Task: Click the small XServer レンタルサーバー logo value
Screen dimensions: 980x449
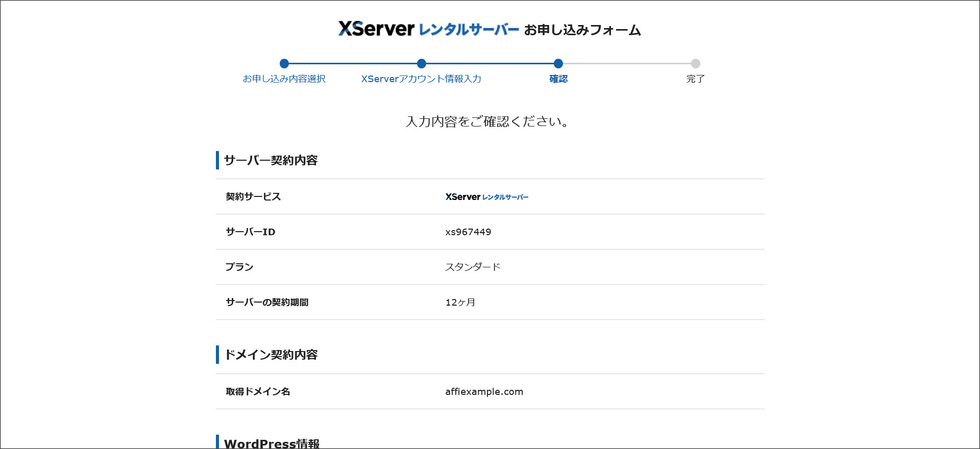Action: pos(487,197)
